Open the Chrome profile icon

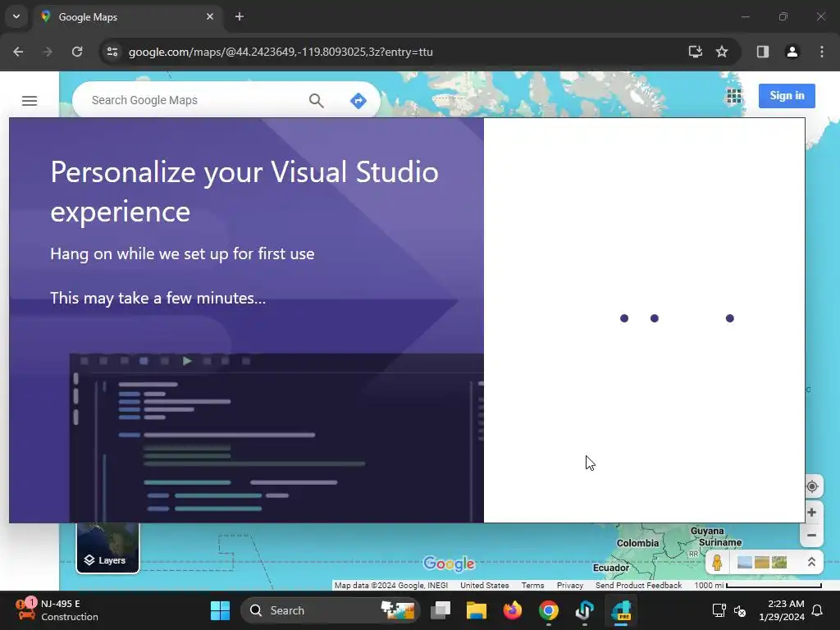[x=792, y=52]
